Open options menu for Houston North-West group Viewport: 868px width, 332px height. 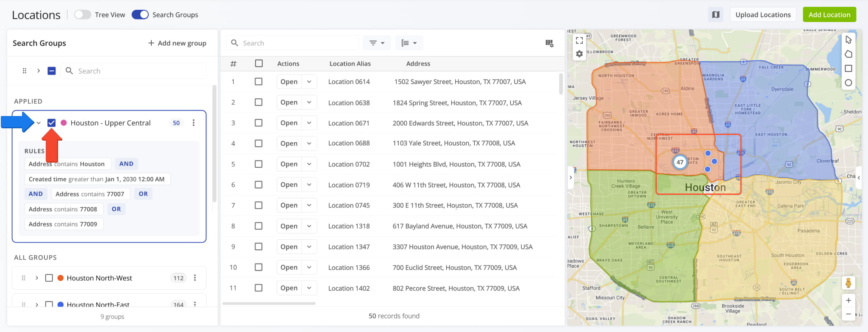195,278
